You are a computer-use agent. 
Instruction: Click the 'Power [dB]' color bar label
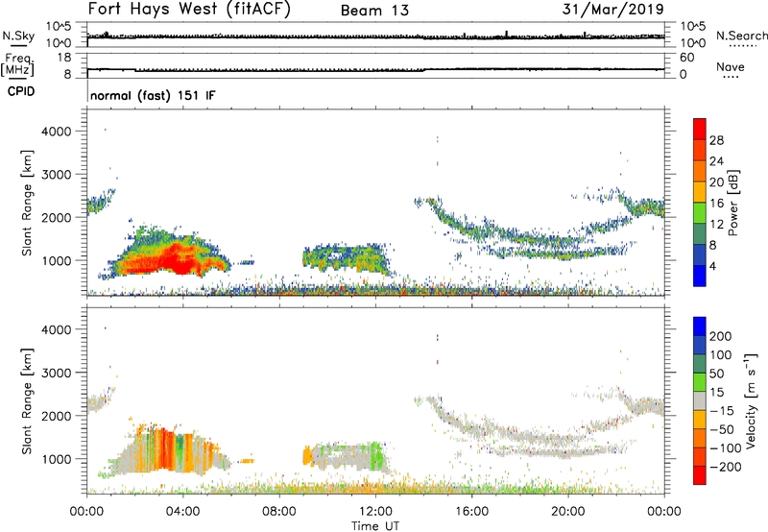(x=732, y=203)
